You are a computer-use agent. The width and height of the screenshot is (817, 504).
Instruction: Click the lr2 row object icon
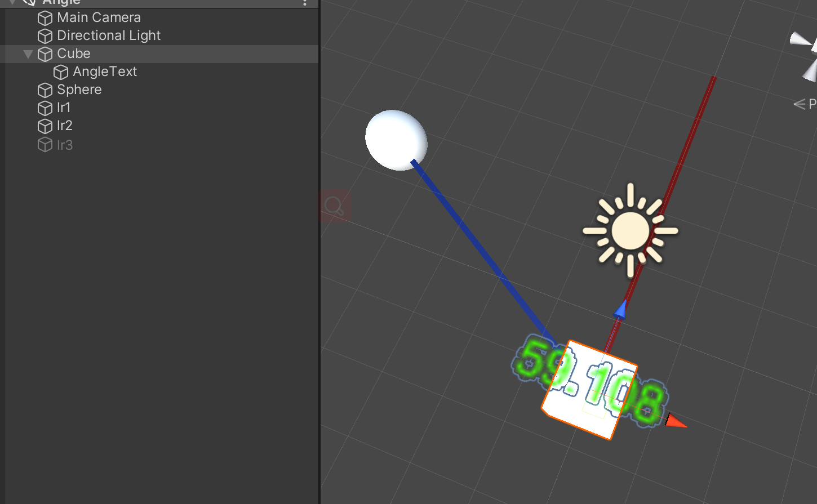pyautogui.click(x=45, y=126)
